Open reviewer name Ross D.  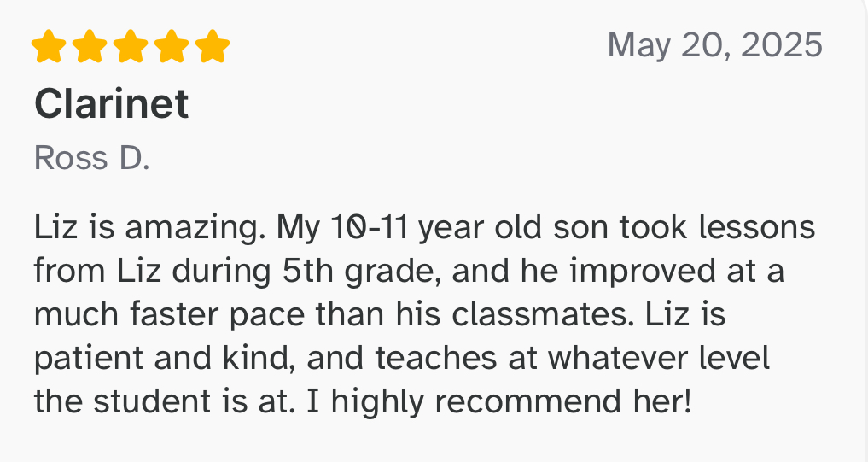pyautogui.click(x=92, y=158)
